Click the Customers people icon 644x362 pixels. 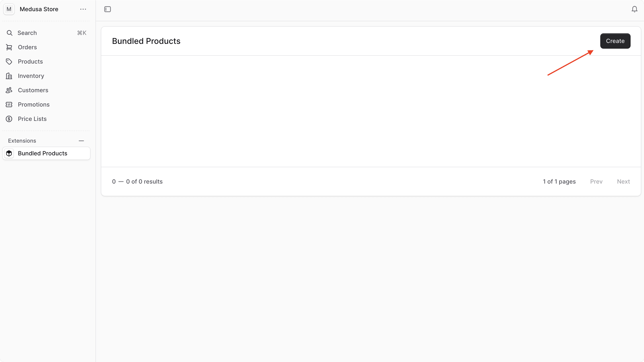[x=9, y=90]
